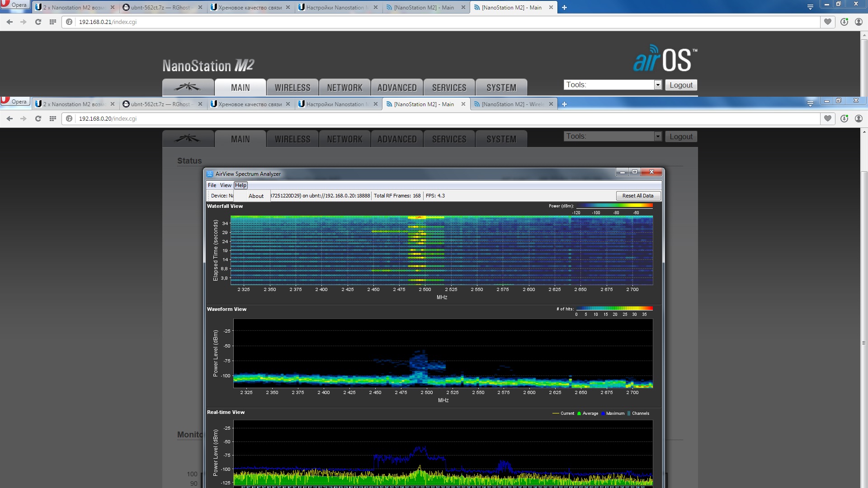Click the right-side page vertical scrollbar
The width and height of the screenshot is (868, 488).
point(864,343)
